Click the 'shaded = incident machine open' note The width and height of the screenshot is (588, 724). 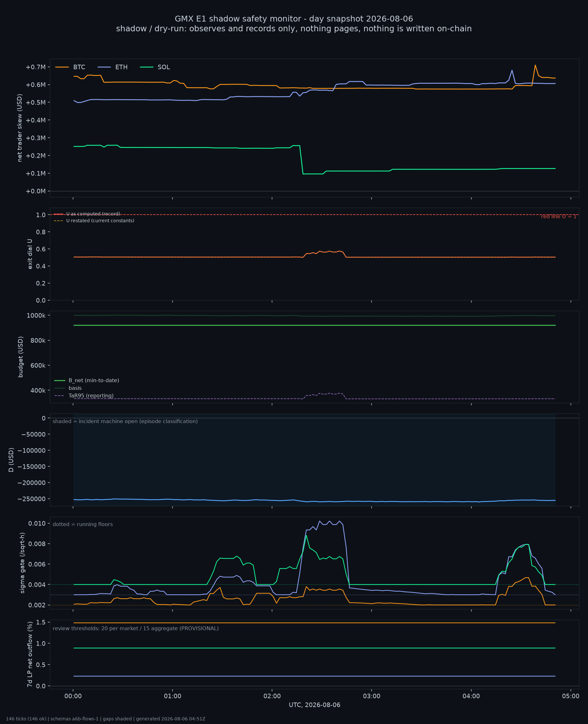(x=125, y=421)
